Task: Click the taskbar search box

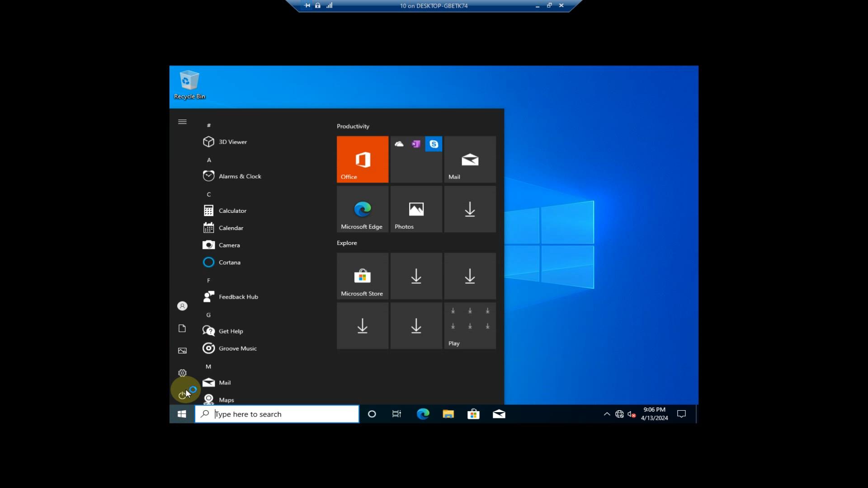Action: tap(277, 414)
